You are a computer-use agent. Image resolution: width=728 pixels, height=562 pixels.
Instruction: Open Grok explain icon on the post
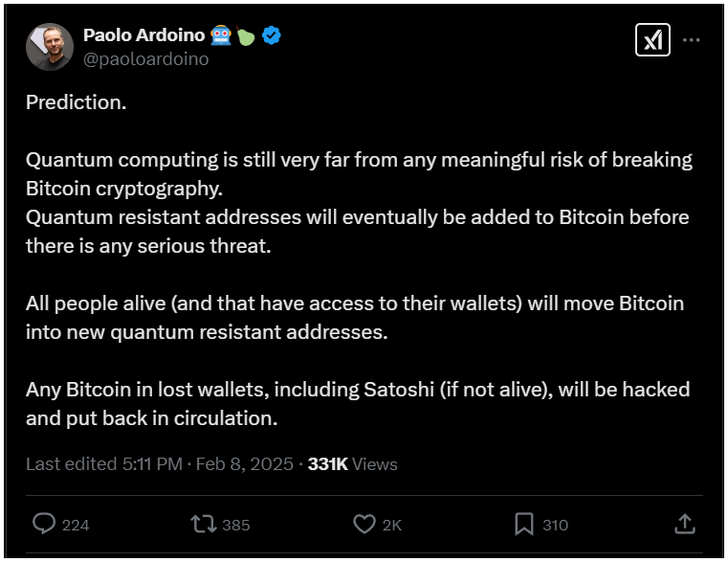click(x=653, y=40)
